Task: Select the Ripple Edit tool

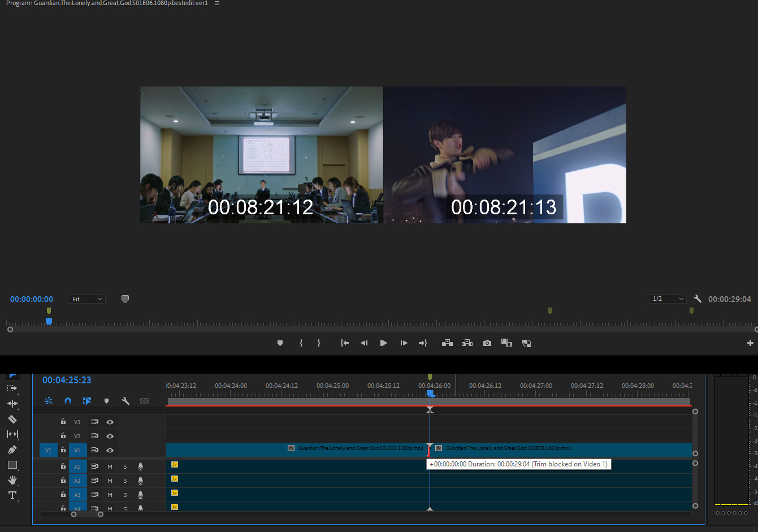Action: point(12,404)
